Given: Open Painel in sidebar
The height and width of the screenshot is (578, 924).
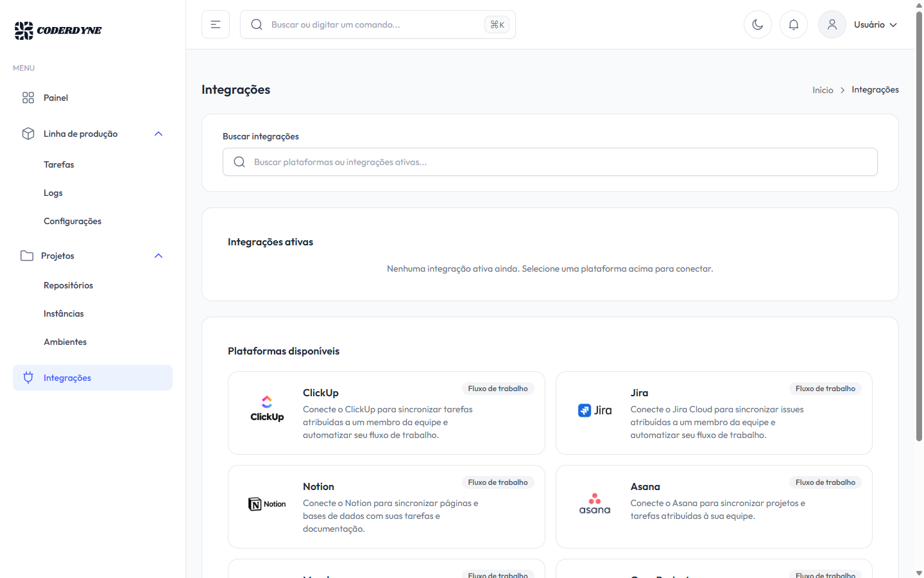Looking at the screenshot, I should [x=92, y=98].
